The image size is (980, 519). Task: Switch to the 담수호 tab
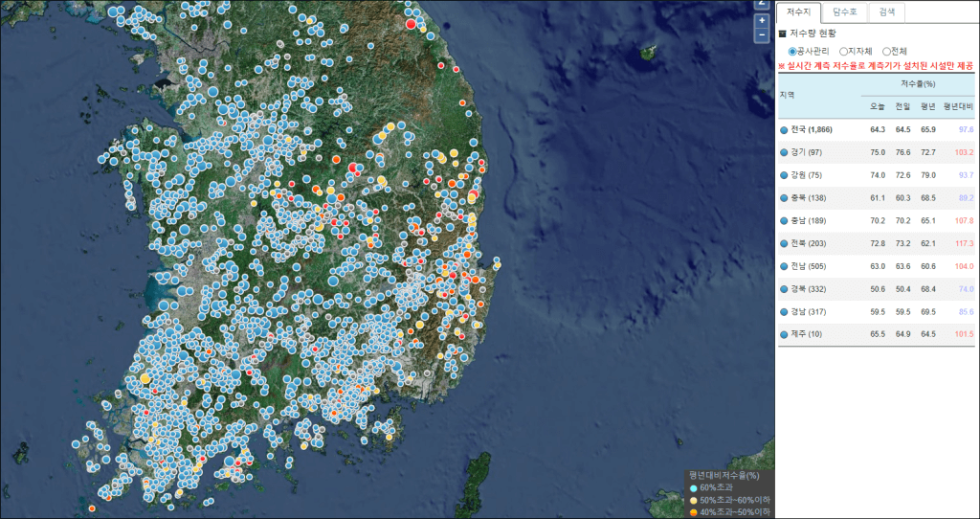845,12
